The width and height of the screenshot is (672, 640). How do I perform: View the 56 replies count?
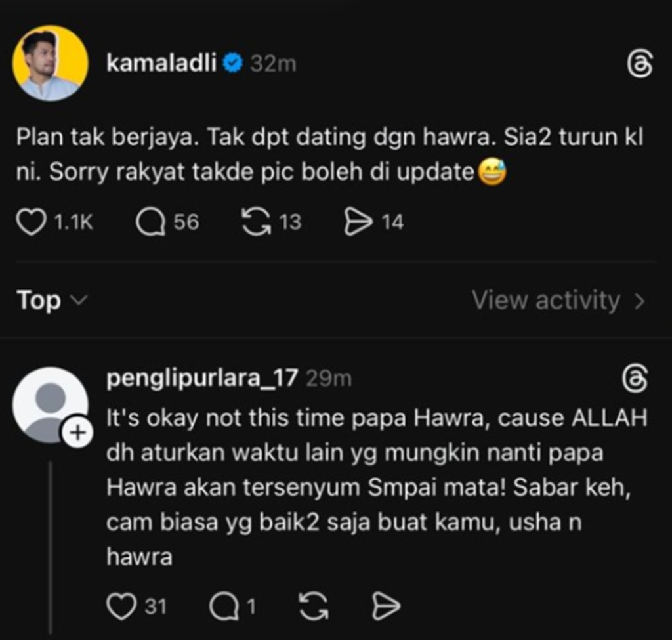(185, 222)
